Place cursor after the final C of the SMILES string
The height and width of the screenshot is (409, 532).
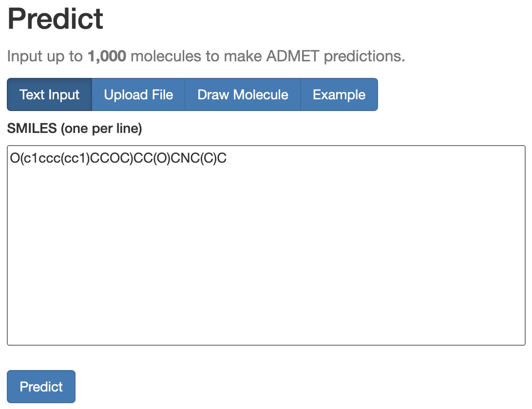pos(227,158)
